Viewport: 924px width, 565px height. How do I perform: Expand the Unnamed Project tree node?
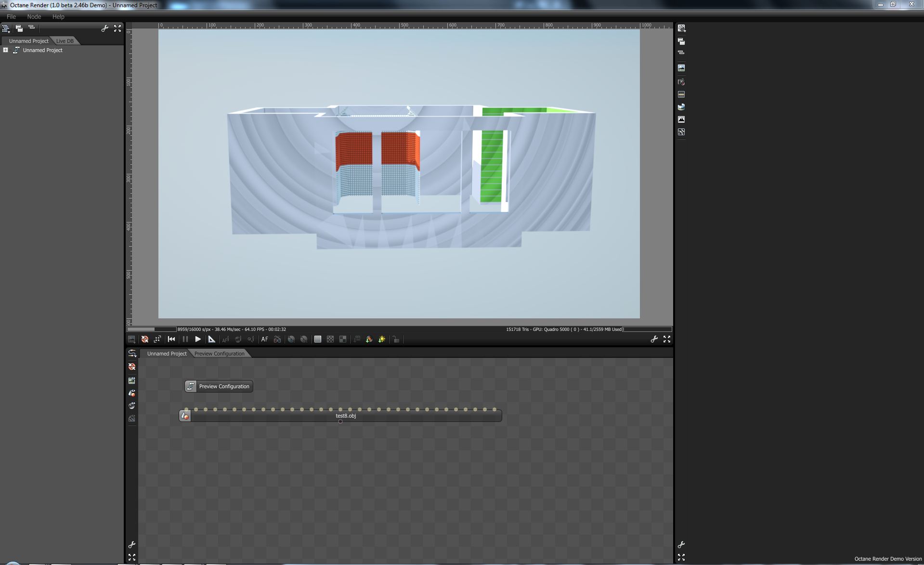coord(5,50)
